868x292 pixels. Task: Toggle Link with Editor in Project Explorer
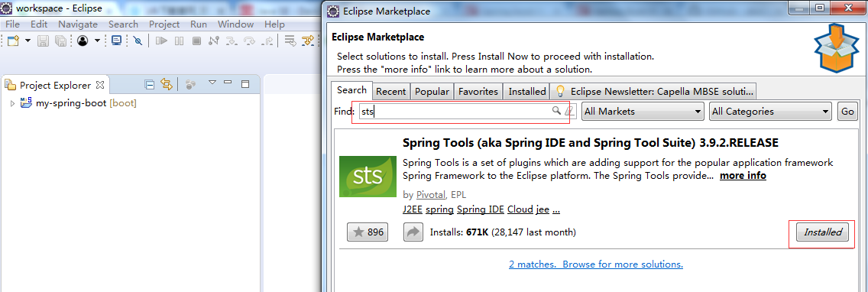point(166,84)
